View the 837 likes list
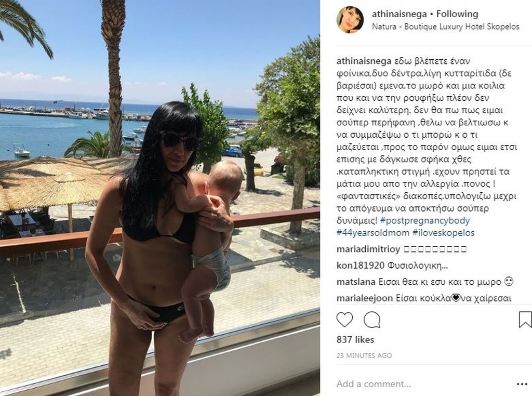Screen dimensions: 532x396 355,340
